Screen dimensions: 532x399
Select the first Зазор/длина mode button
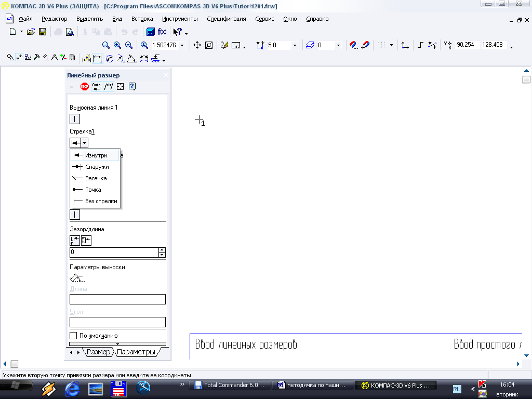pyautogui.click(x=75, y=240)
